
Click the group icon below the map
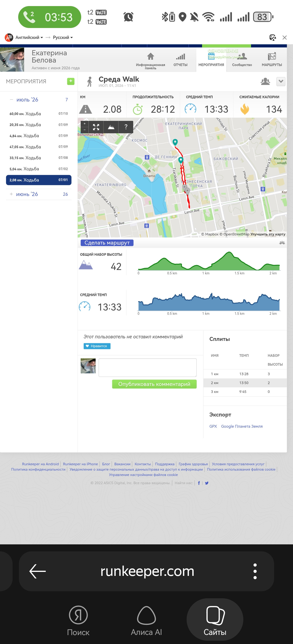282,242
